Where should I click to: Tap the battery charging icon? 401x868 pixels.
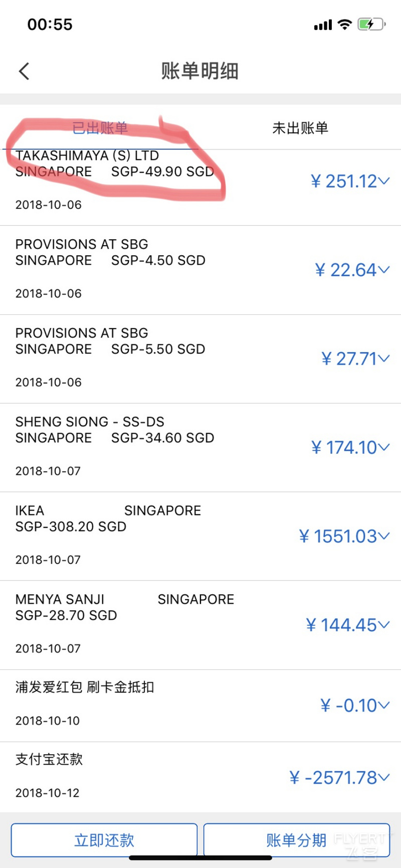[371, 24]
